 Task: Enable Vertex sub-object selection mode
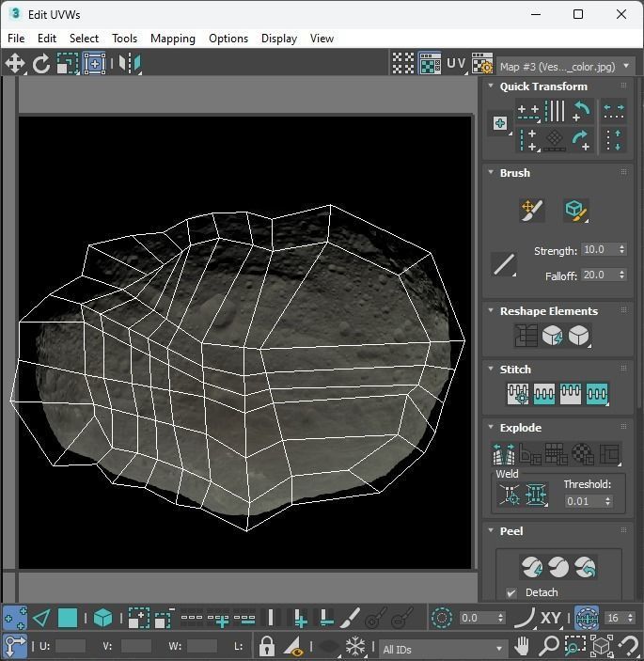click(x=15, y=618)
